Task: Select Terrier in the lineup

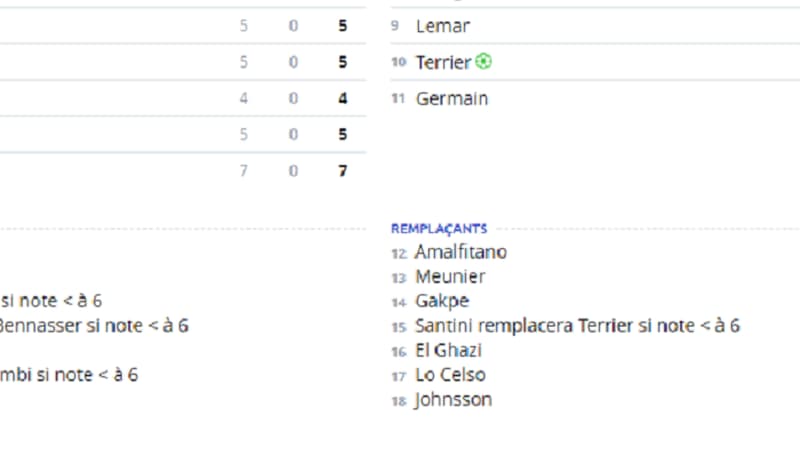Action: point(443,62)
